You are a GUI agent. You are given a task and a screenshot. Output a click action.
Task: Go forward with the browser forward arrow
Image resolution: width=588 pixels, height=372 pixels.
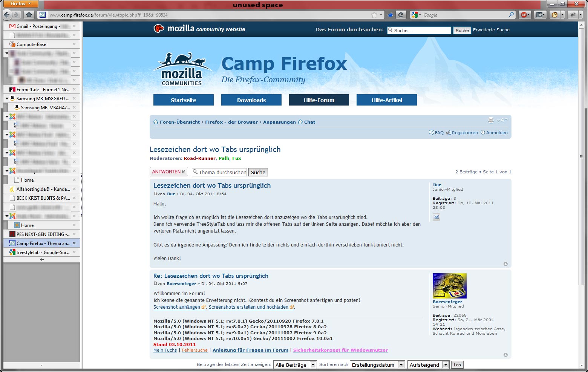[x=16, y=15]
